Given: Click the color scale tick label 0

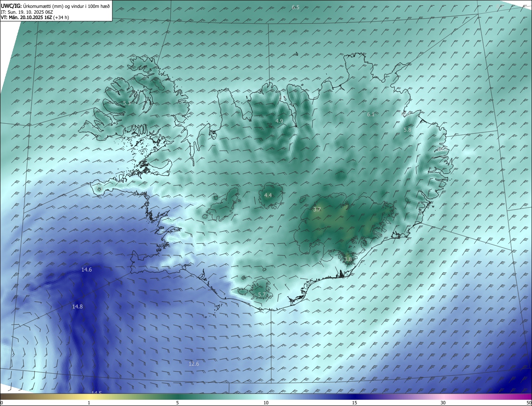Looking at the screenshot, I should click(2, 403).
